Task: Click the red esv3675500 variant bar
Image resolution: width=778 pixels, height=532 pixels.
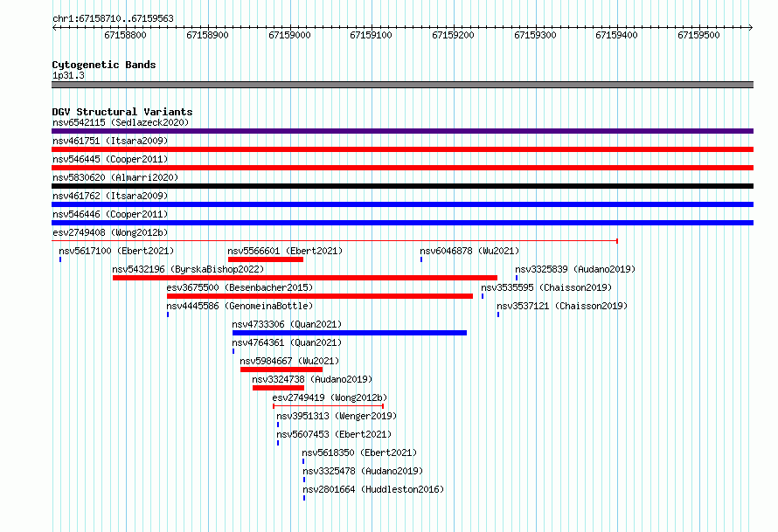Action: [320, 296]
